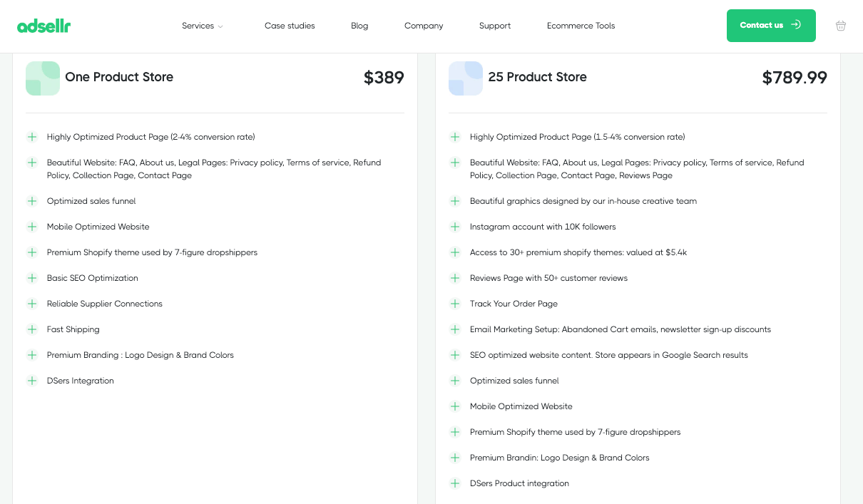Go to the Blog page

pyautogui.click(x=359, y=26)
